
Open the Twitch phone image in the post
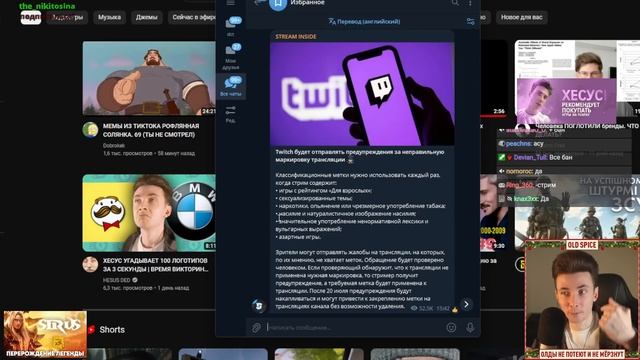pyautogui.click(x=362, y=94)
